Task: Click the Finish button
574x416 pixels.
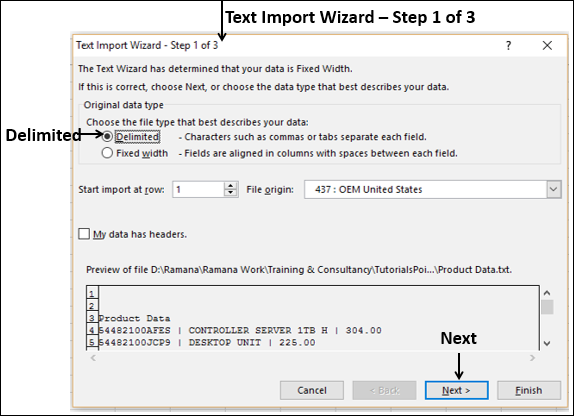Action: [x=529, y=390]
